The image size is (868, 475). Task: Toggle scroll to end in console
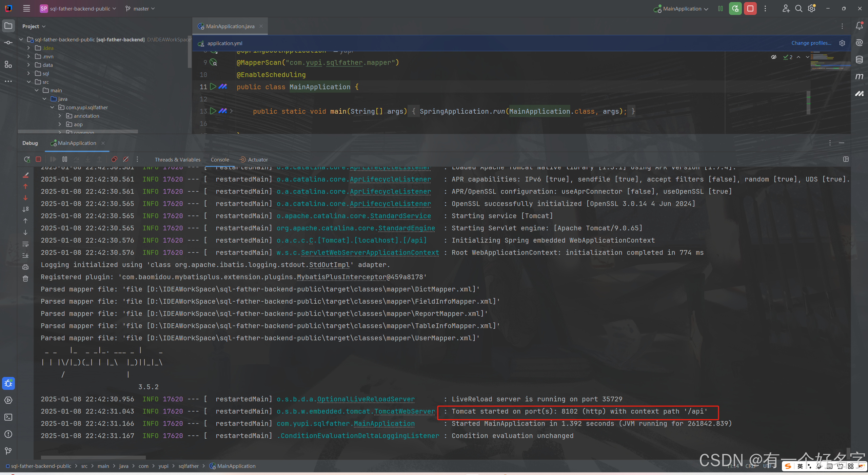click(25, 255)
